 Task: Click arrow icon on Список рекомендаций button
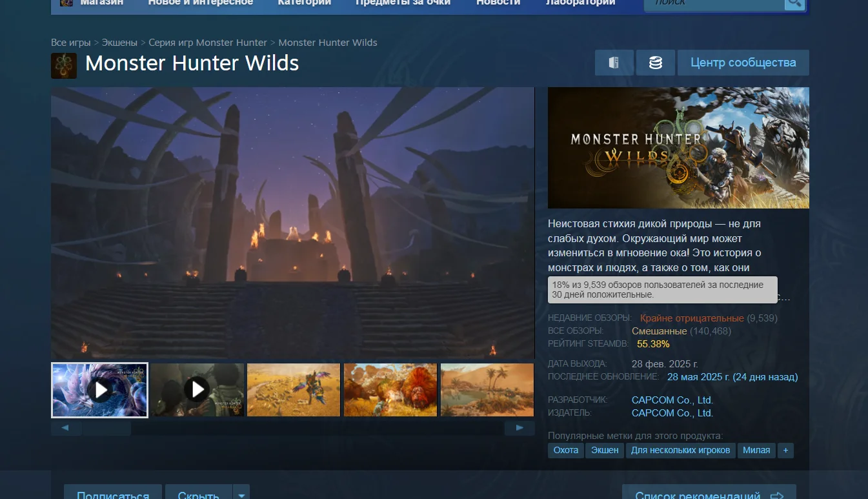pos(777,496)
